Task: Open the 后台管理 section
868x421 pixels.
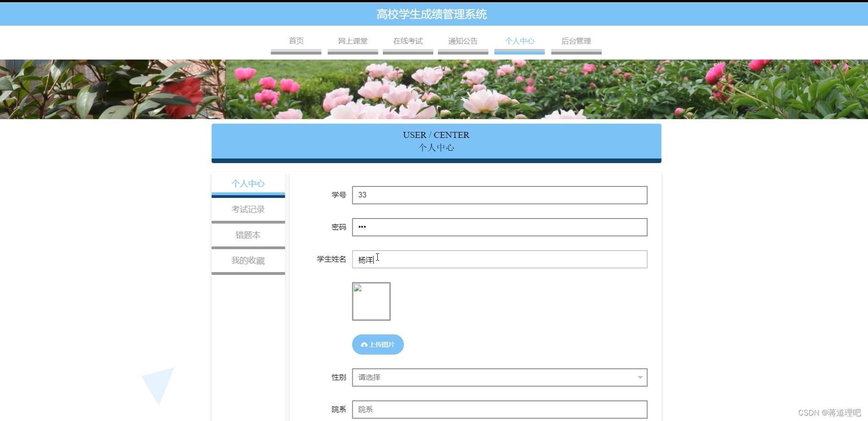Action: [x=576, y=41]
